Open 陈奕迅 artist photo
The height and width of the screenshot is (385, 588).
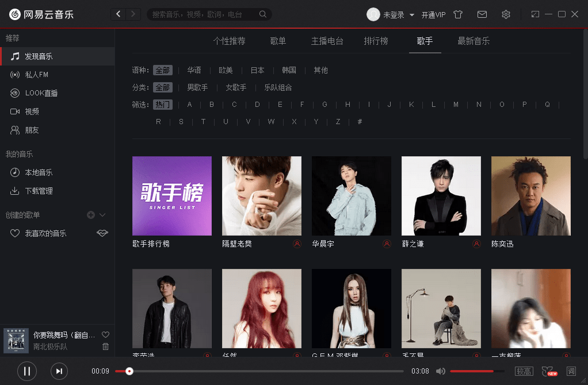pos(531,196)
